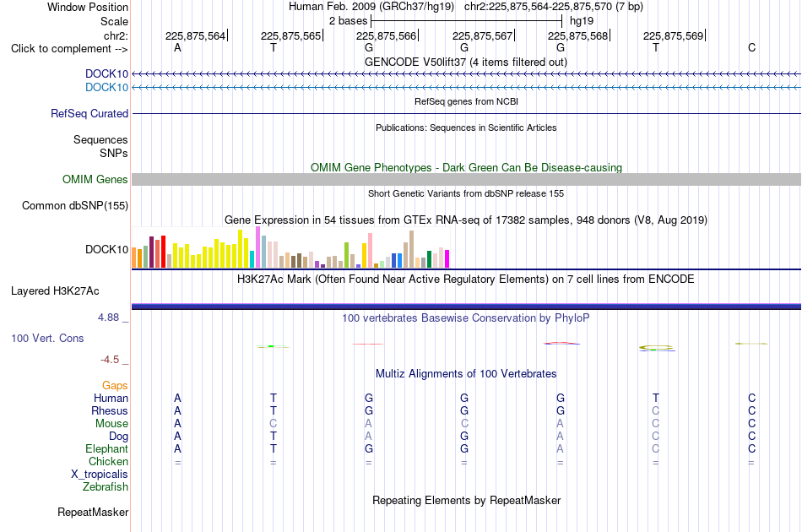Click the light blue DOCK10 GENCODE track label

pos(106,88)
